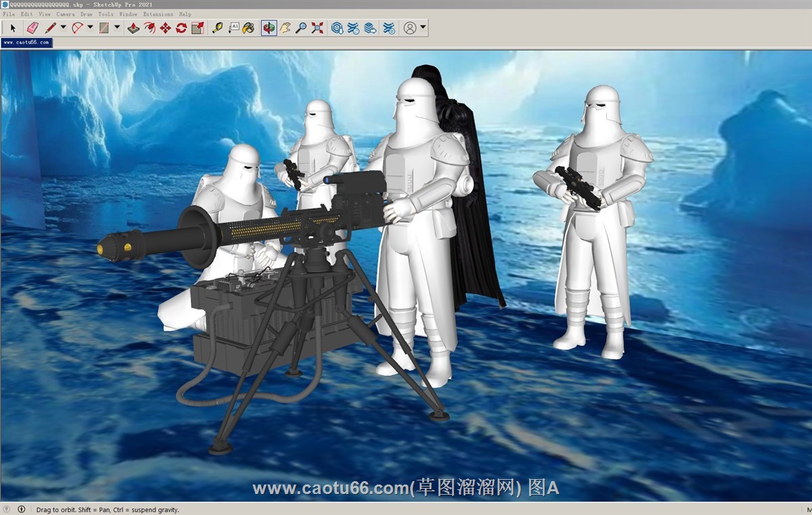Select the Arc tool
Viewport: 812px width, 515px height.
click(x=77, y=28)
